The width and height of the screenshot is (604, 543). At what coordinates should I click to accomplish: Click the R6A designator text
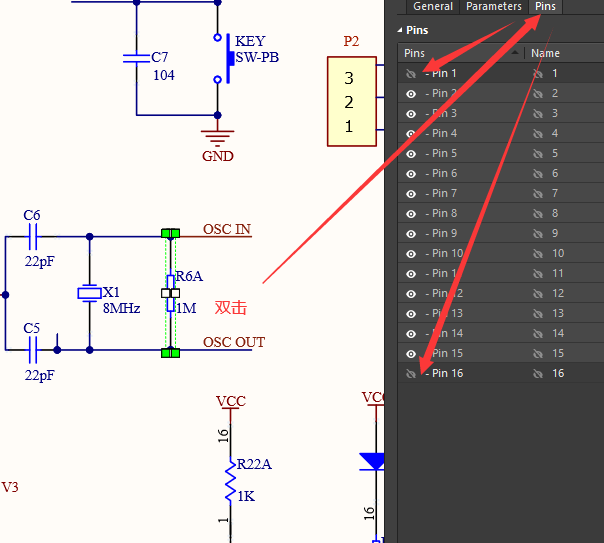[189, 276]
